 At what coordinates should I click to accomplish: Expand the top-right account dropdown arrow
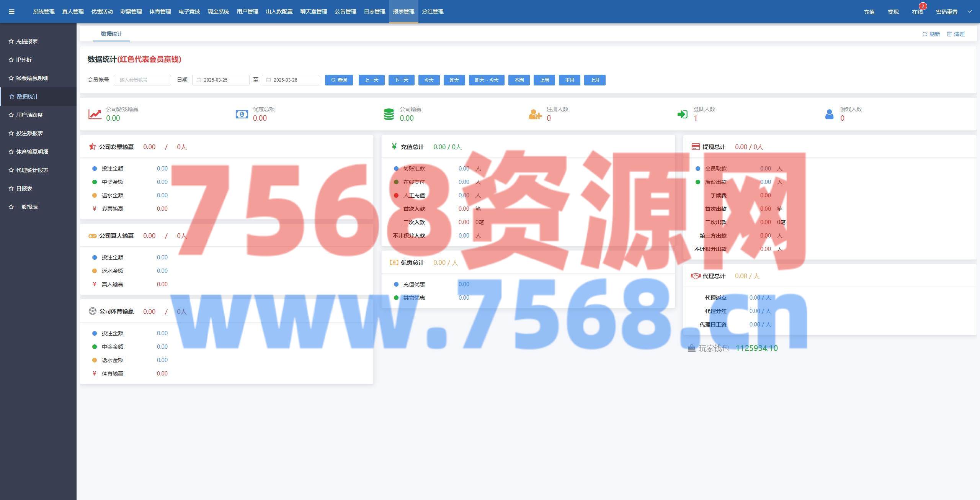pyautogui.click(x=970, y=11)
